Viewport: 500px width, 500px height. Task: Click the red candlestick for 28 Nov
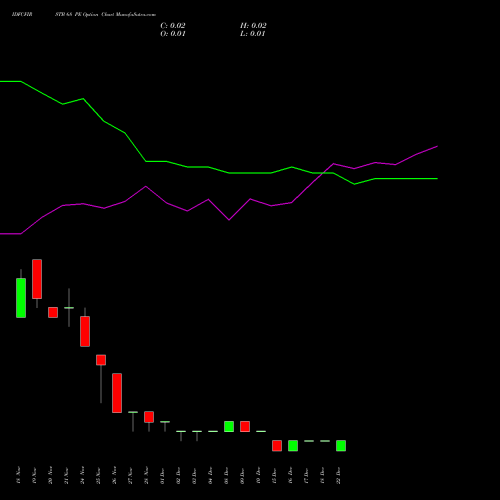click(149, 417)
